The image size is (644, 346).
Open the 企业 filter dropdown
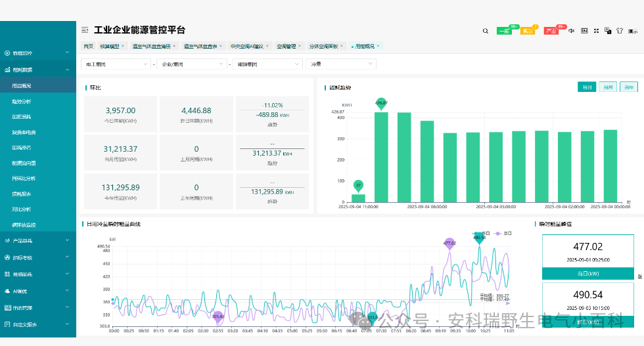192,64
